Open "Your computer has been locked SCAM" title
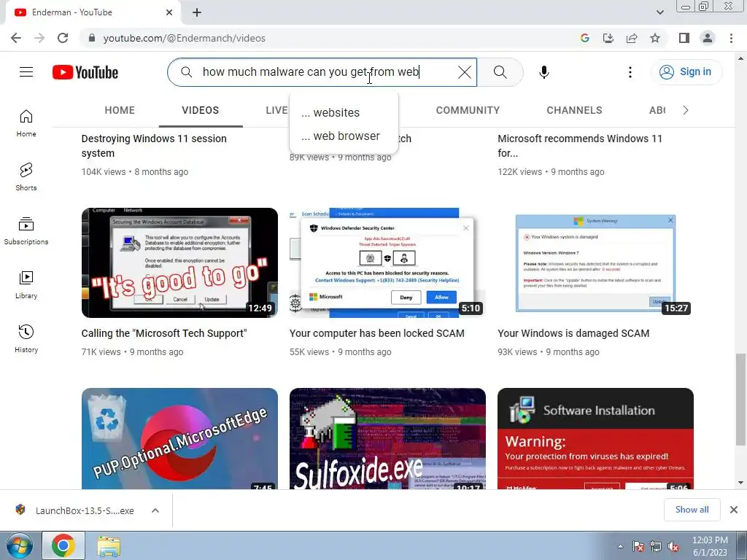Image resolution: width=747 pixels, height=560 pixels. coord(377,333)
